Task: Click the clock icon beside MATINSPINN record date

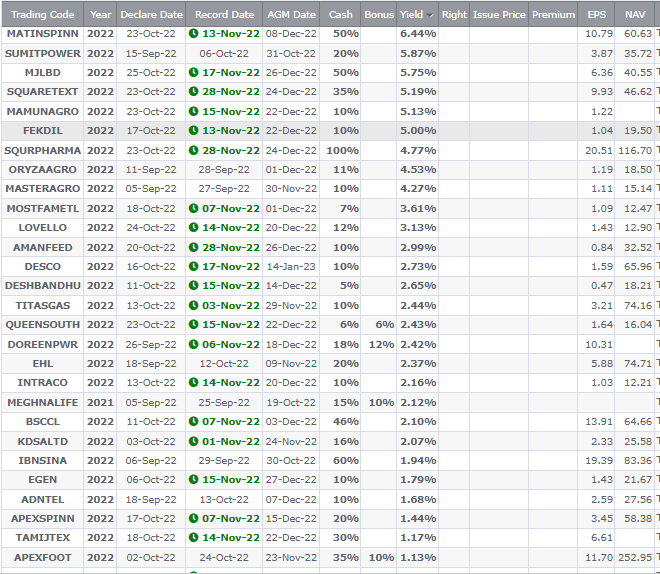Action: 193,34
